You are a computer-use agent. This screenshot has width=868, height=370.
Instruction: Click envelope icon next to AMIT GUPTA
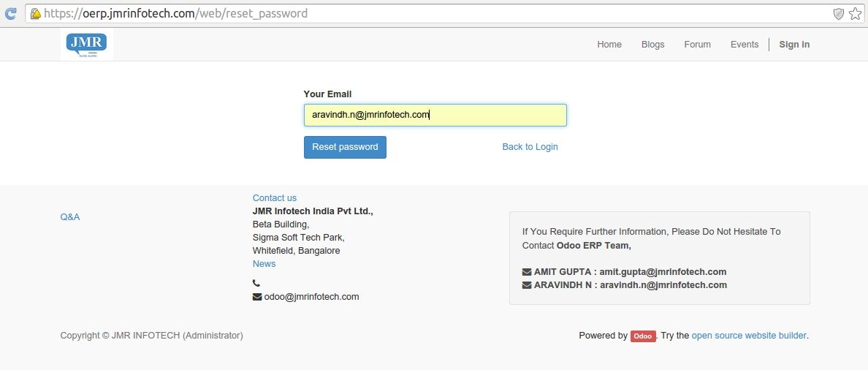527,272
